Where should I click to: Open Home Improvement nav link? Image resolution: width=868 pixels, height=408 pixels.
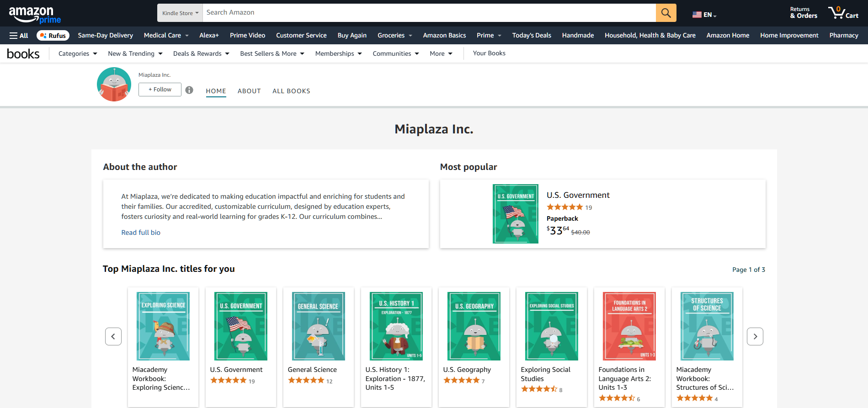click(x=789, y=35)
